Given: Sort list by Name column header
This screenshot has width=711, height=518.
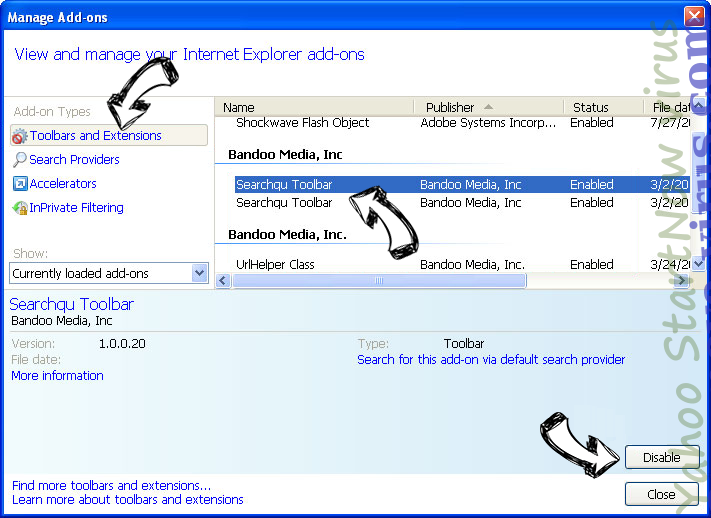Looking at the screenshot, I should point(314,107).
